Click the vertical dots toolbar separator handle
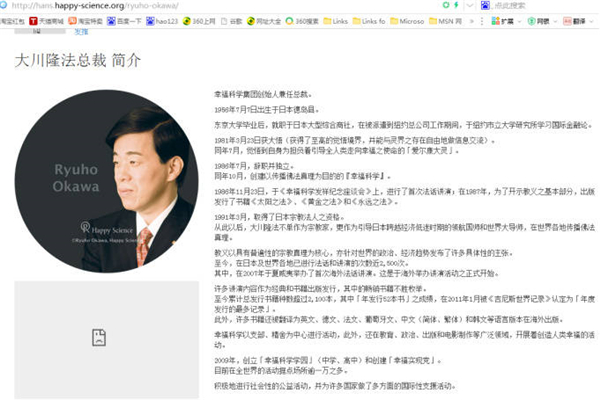The image size is (600, 400). (482, 21)
